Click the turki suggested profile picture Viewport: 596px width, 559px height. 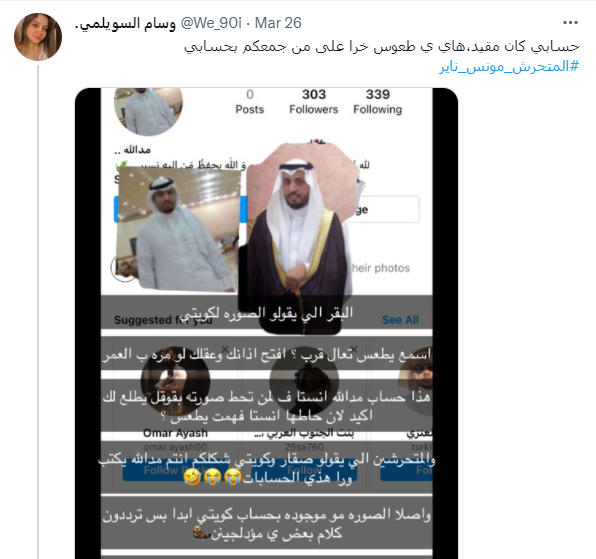(416, 381)
